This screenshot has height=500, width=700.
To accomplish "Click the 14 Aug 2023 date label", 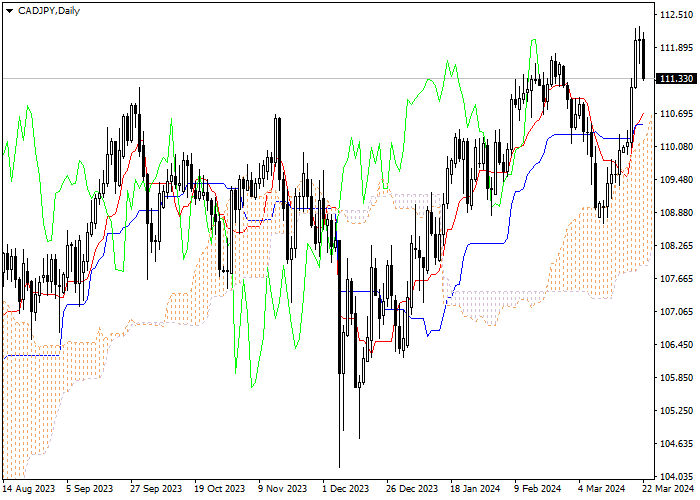I will point(29,488).
